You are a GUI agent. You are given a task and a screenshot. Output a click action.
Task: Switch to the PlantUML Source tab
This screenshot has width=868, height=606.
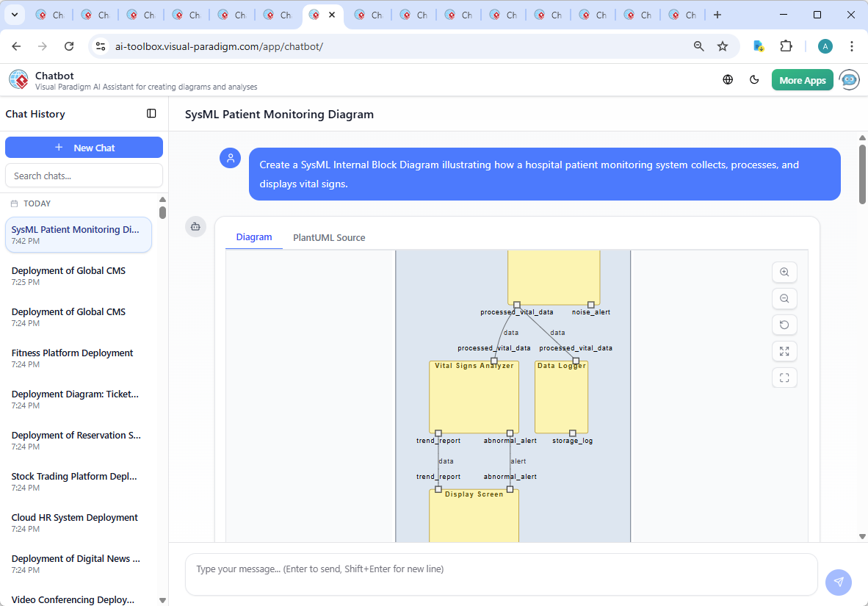(x=329, y=237)
